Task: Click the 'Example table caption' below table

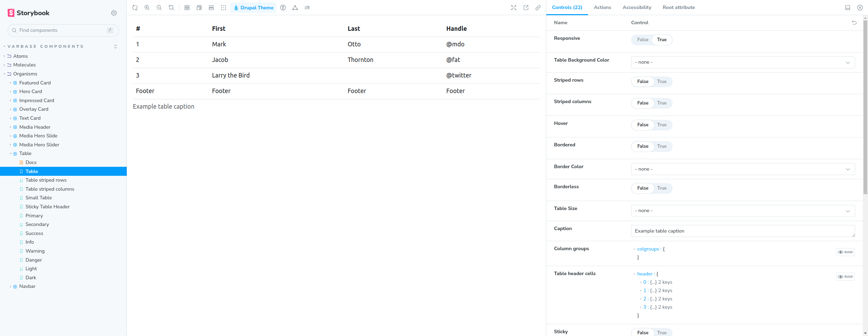Action: 163,107
